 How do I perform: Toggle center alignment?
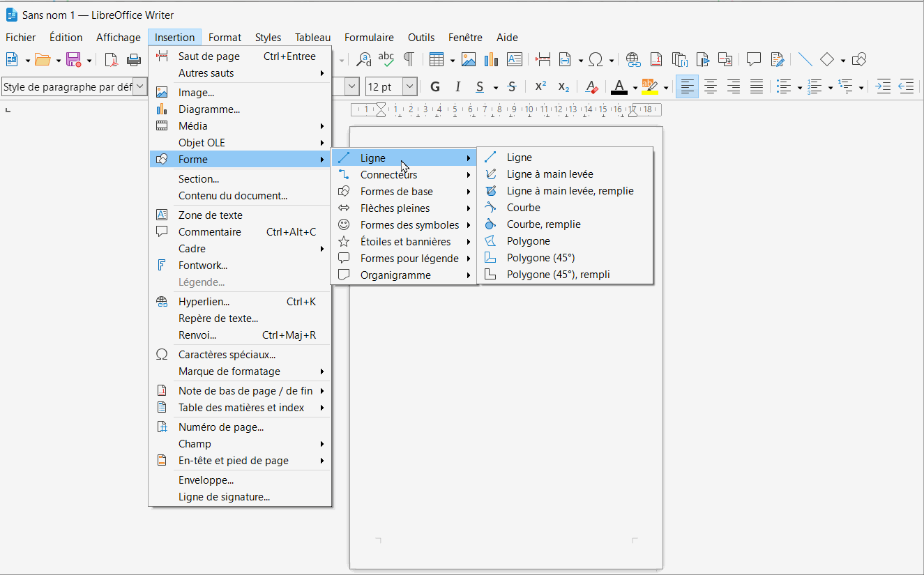(711, 87)
